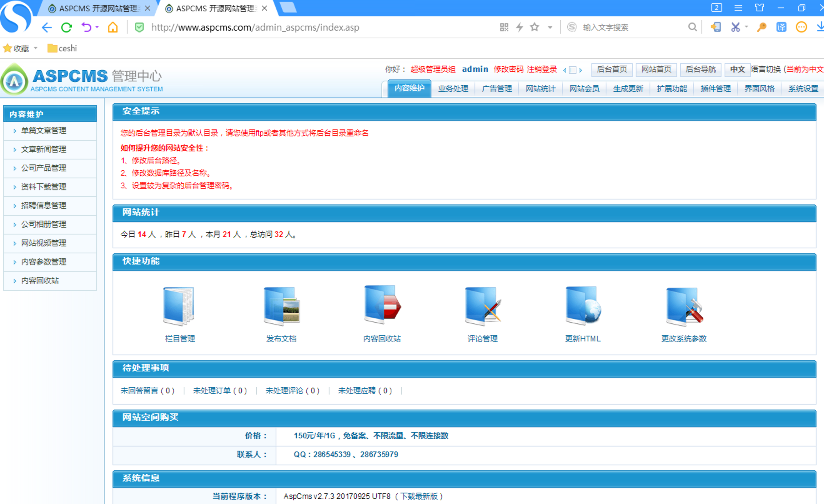Switch to the 扩展功能 tab
The image size is (824, 504).
coord(672,88)
